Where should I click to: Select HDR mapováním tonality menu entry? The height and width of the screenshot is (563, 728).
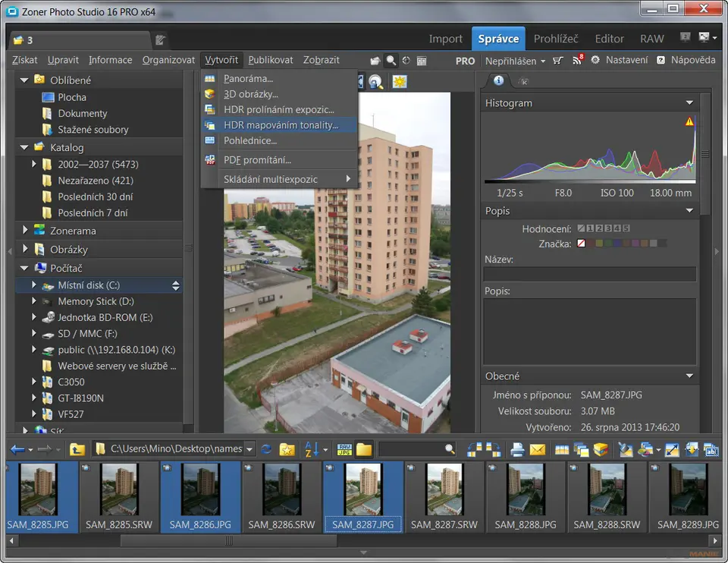click(x=281, y=125)
